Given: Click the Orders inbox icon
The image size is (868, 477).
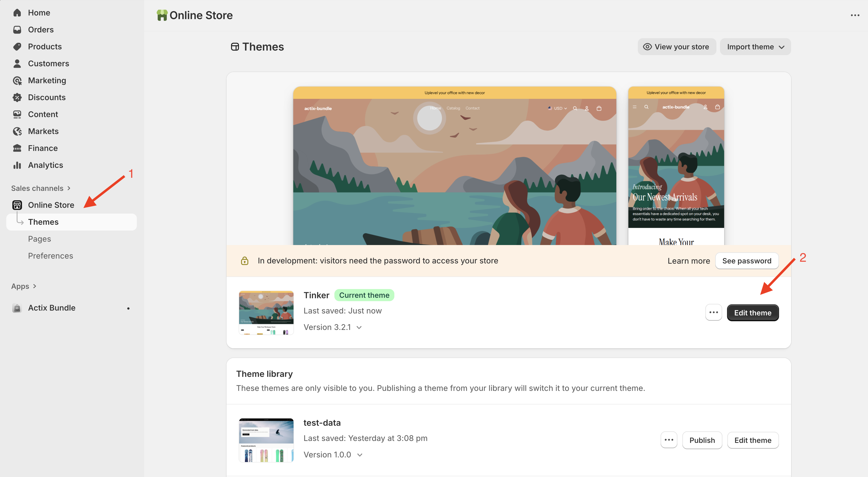Looking at the screenshot, I should click(x=17, y=30).
